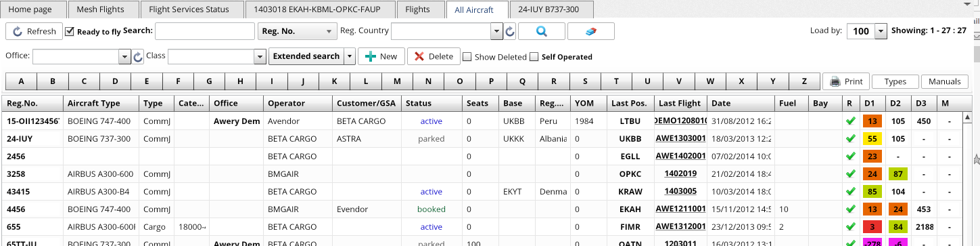
Task: Expand the Office dropdown arrow
Action: pyautogui.click(x=124, y=56)
